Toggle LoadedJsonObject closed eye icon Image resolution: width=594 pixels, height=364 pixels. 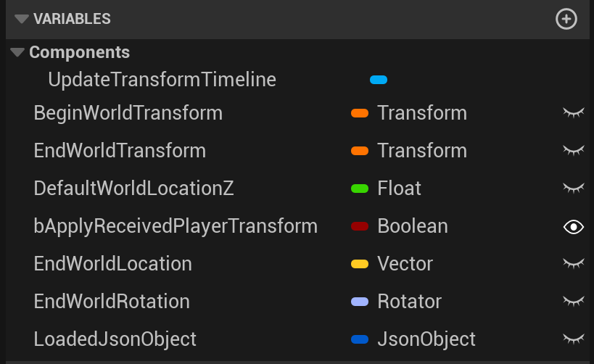573,339
